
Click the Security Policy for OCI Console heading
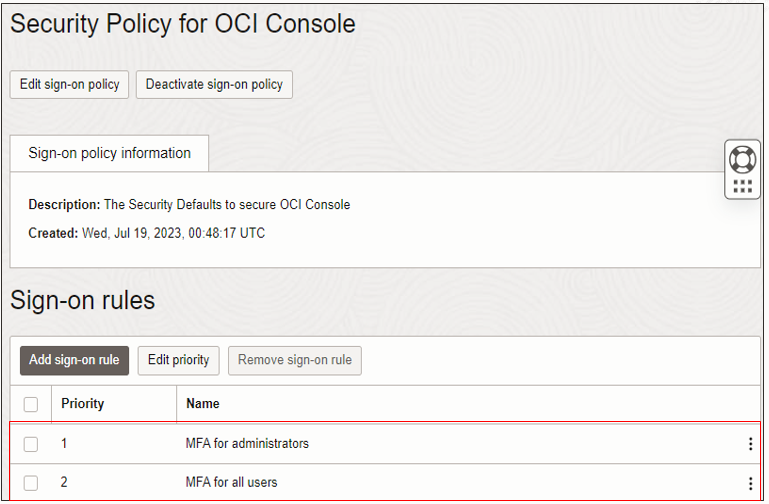(x=183, y=24)
